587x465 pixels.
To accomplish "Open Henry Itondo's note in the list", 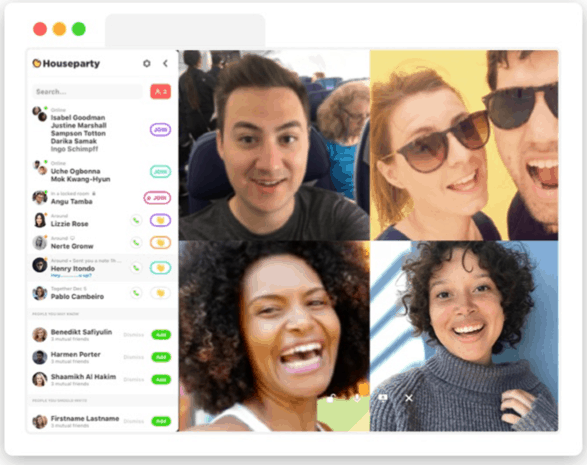I will [x=71, y=275].
